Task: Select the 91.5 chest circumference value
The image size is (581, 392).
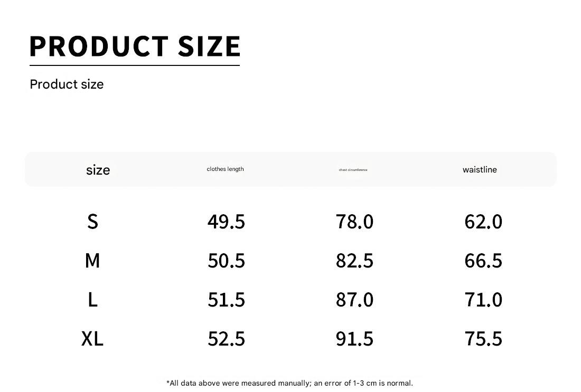Action: [354, 339]
